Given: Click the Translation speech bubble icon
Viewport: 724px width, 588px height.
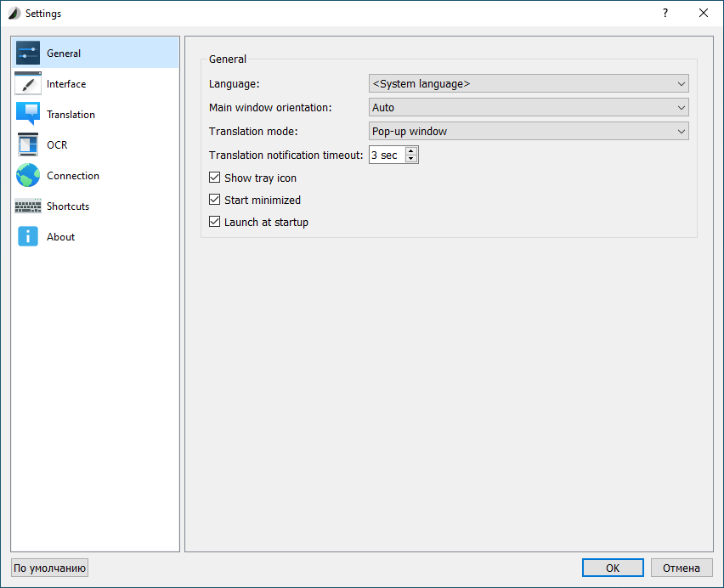Looking at the screenshot, I should (x=28, y=115).
